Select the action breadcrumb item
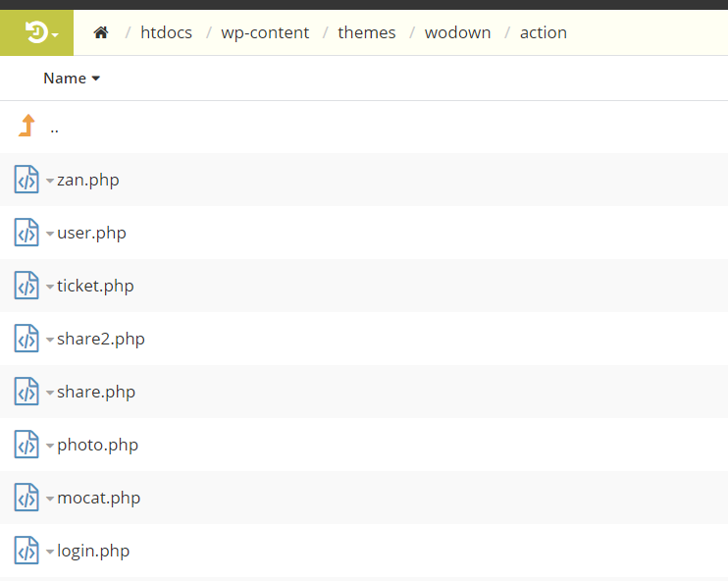 click(543, 32)
